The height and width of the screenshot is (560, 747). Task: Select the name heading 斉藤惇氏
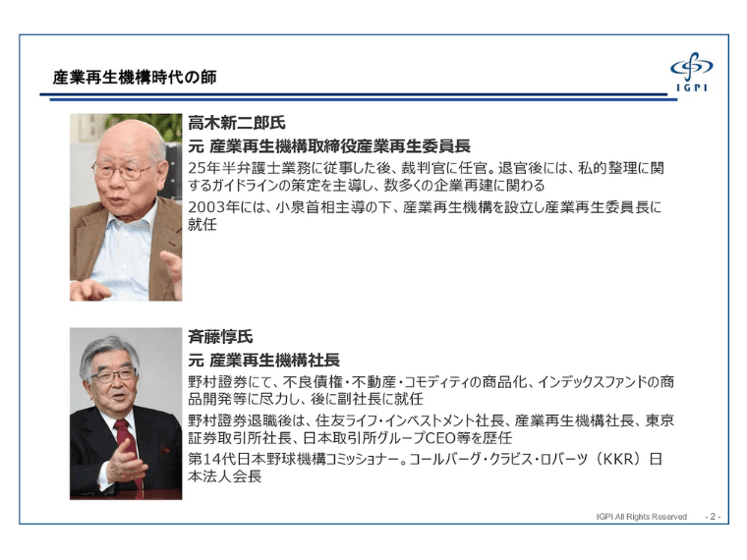pyautogui.click(x=220, y=336)
